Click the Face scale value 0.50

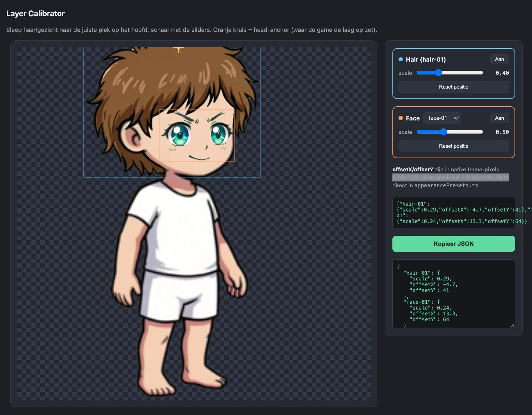coord(502,132)
